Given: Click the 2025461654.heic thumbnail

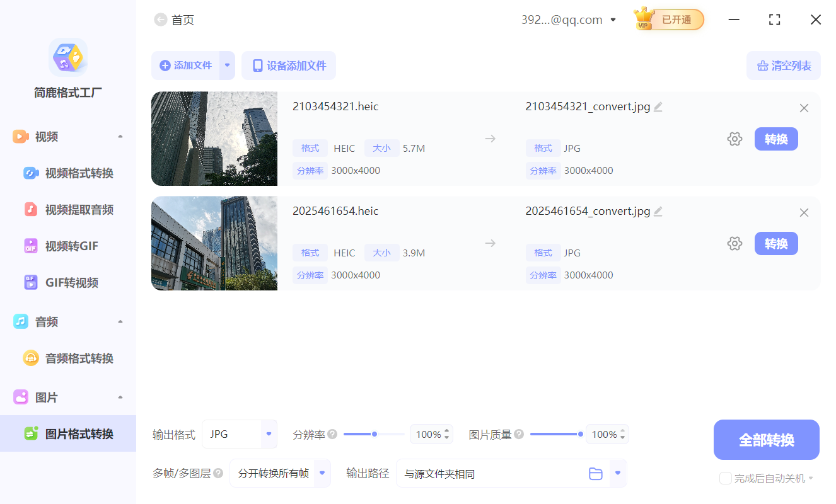Looking at the screenshot, I should pyautogui.click(x=214, y=243).
